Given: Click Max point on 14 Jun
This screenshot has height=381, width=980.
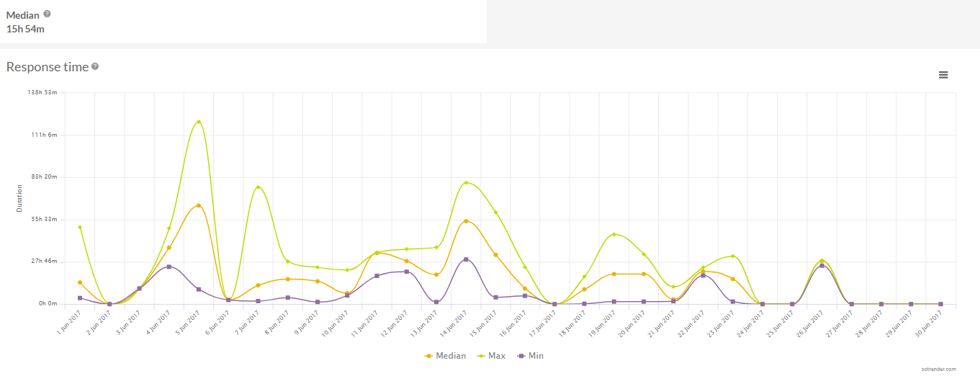Looking at the screenshot, I should [x=466, y=182].
